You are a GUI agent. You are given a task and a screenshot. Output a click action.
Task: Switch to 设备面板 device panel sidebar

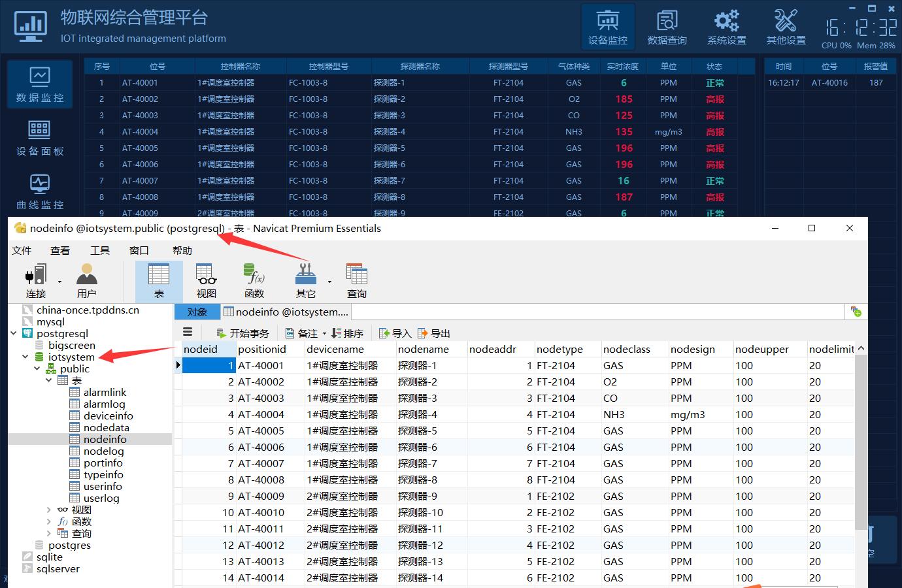point(40,138)
